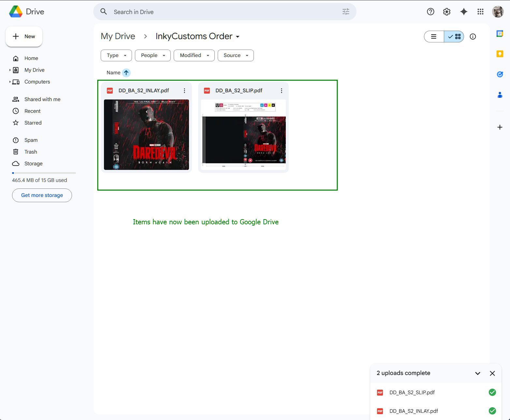
Task: Click green checkmark beside DD_BA_S2_SLIP.pdf upload
Action: (492, 392)
